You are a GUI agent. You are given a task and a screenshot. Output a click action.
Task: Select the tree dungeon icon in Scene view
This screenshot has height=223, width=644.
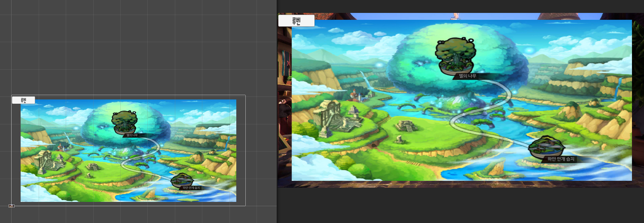[x=125, y=122]
